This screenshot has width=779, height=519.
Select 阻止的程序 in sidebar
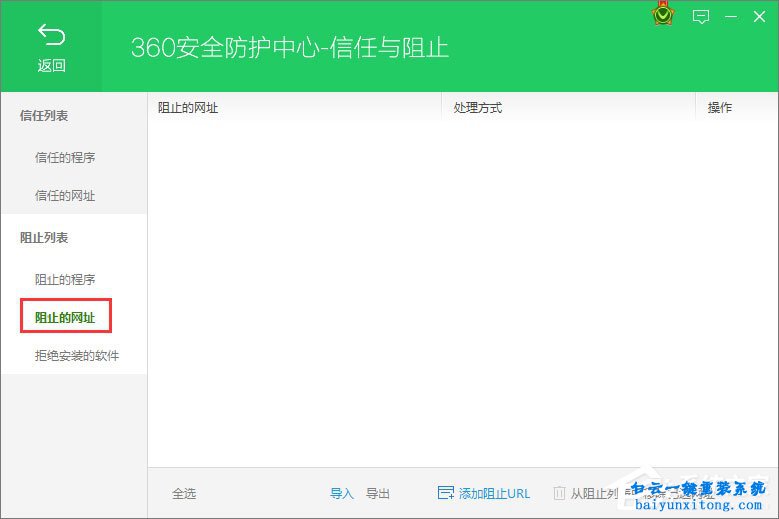[65, 279]
